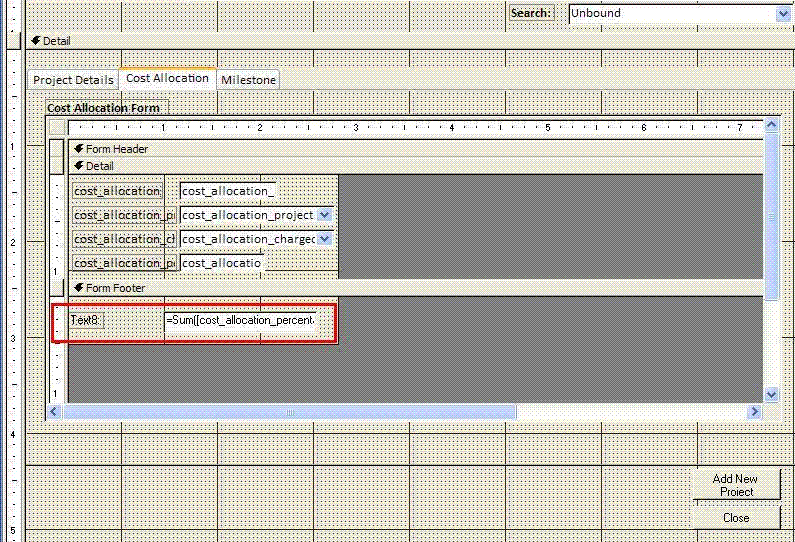The width and height of the screenshot is (795, 542).
Task: Switch to the Project Details tab
Action: [73, 80]
